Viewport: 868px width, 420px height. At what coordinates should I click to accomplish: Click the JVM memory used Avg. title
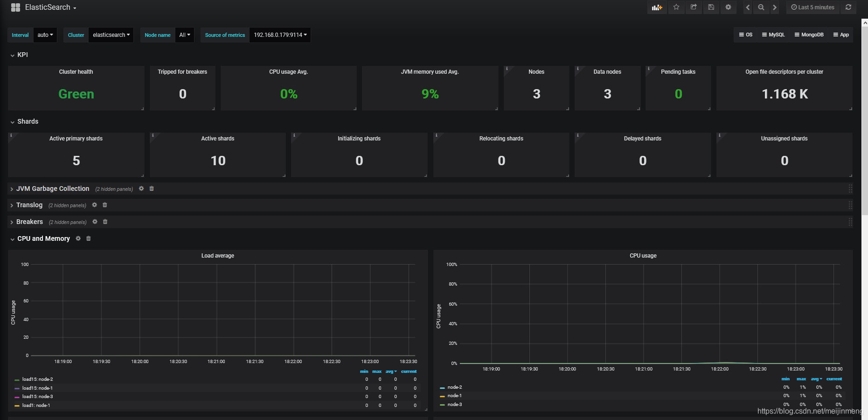[x=430, y=72]
